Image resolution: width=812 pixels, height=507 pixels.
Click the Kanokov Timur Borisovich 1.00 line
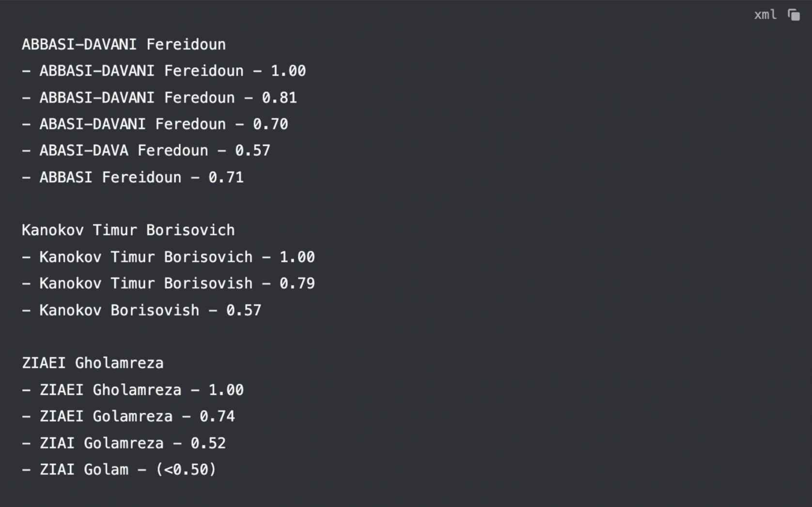click(x=168, y=256)
